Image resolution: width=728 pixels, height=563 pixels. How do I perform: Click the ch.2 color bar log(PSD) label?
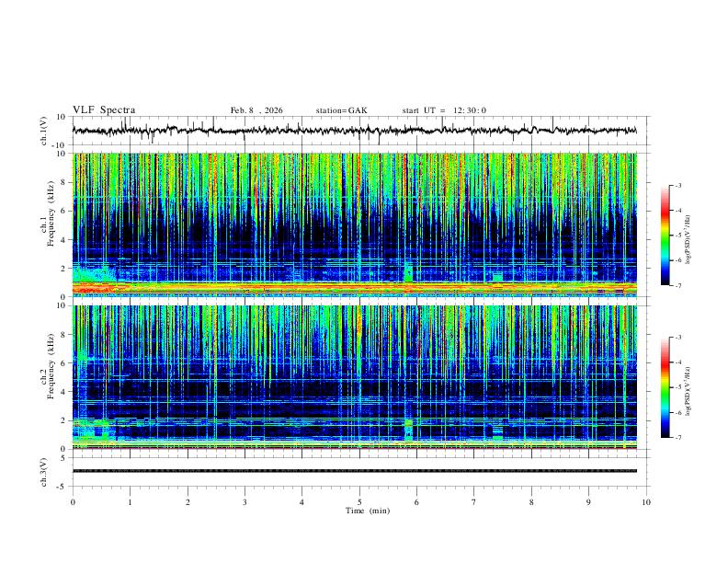click(688, 391)
